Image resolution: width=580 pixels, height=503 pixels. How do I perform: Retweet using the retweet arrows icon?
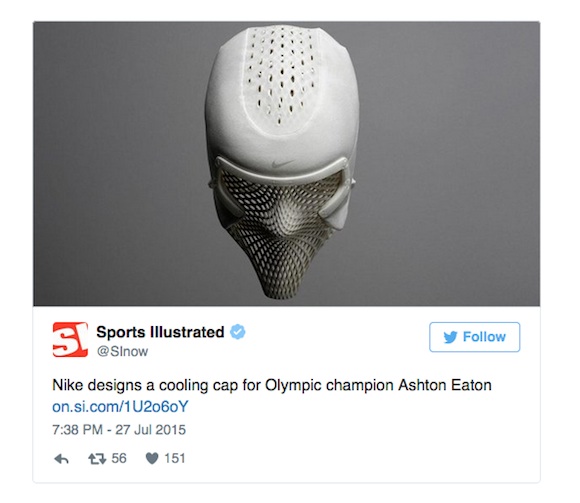(x=97, y=459)
